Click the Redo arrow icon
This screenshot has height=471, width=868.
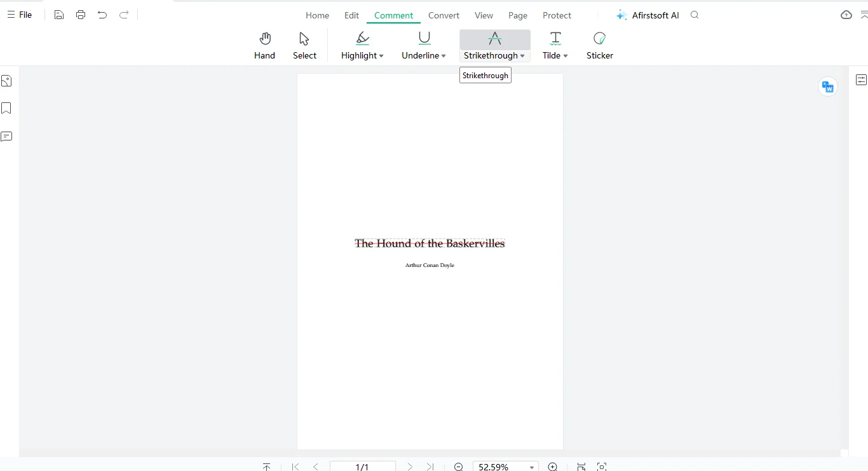tap(124, 15)
